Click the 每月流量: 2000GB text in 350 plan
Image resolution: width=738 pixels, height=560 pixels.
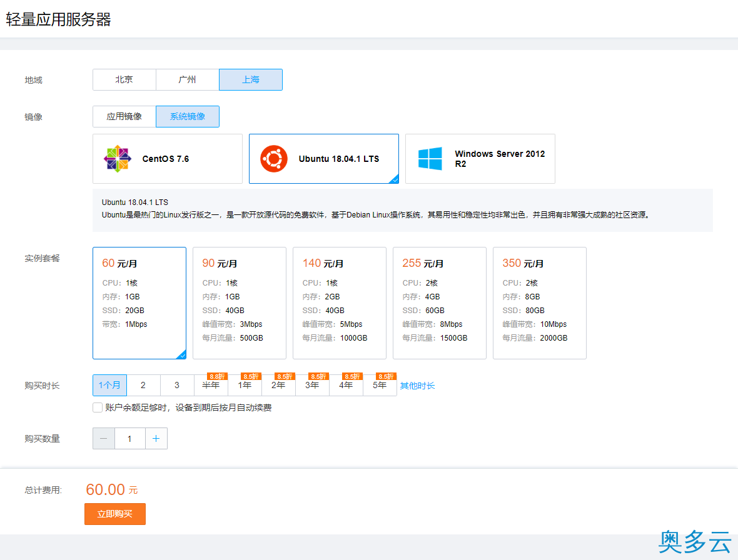tap(535, 338)
